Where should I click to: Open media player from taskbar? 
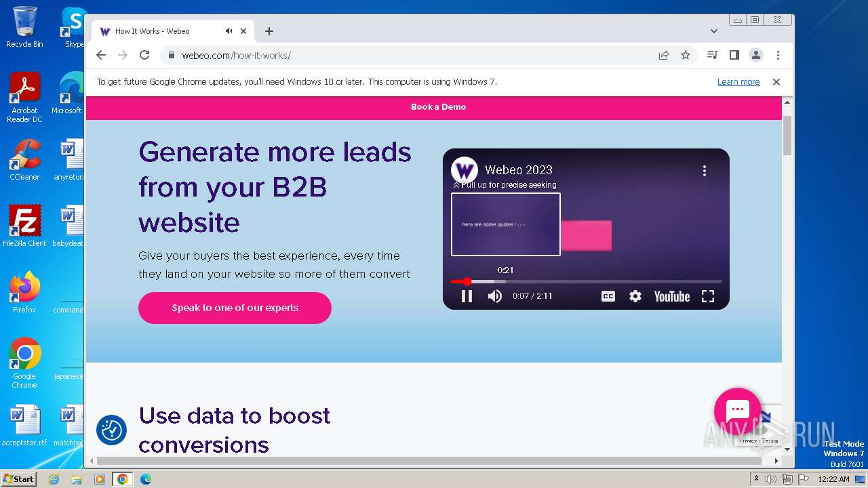(100, 479)
